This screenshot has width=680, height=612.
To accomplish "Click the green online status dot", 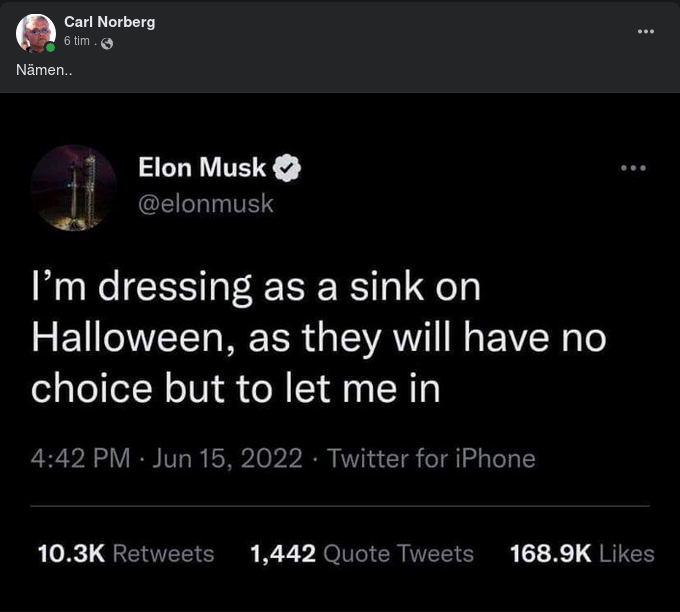I will (50, 47).
